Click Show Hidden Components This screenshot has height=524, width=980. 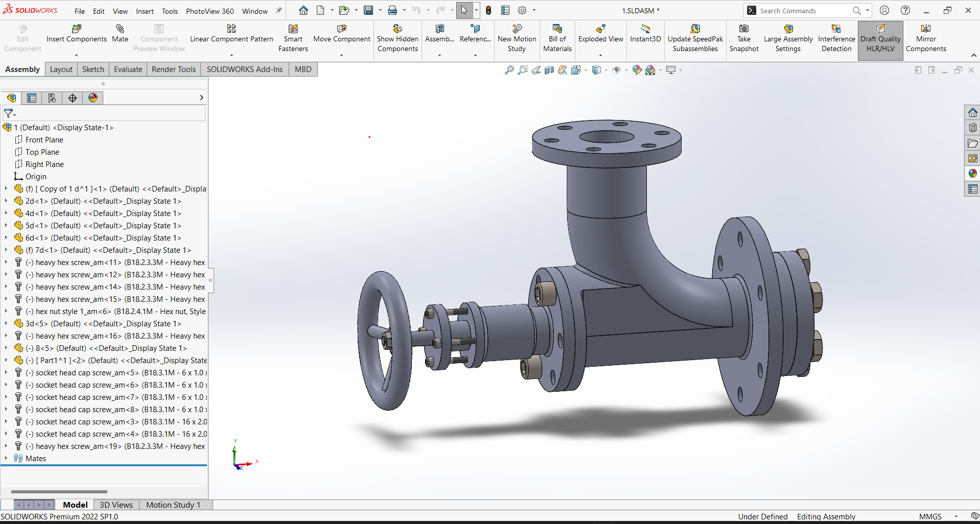[398, 38]
